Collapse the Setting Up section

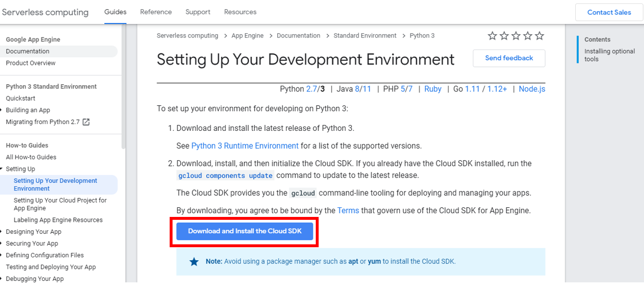(2, 169)
